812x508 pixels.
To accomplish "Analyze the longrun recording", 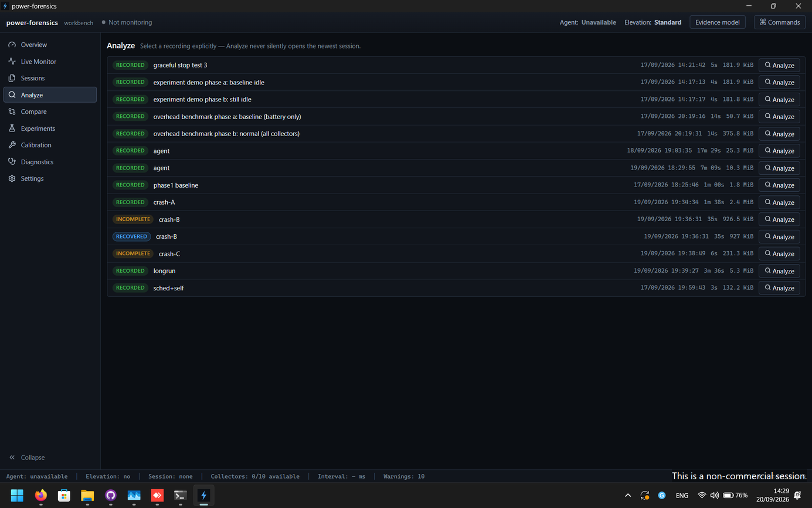I will [779, 271].
